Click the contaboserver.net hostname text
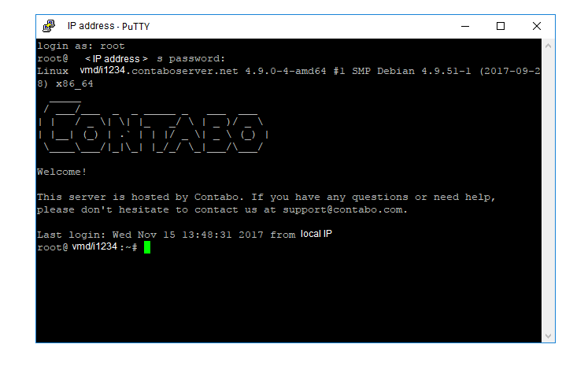588x385 pixels. pyautogui.click(x=185, y=72)
